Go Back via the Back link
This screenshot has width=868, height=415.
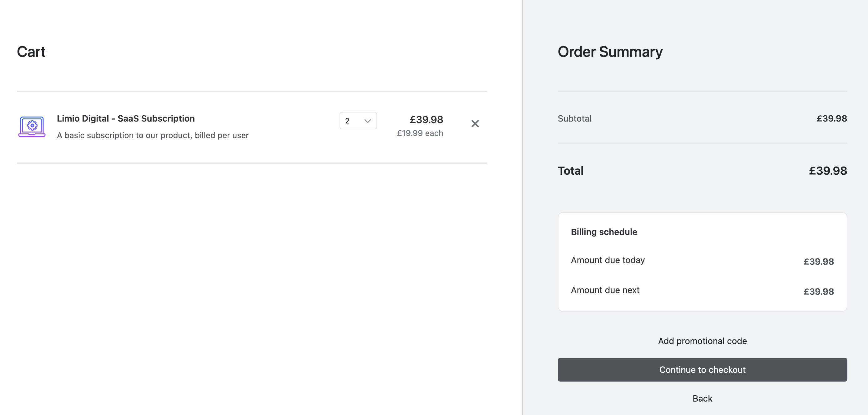coord(702,398)
